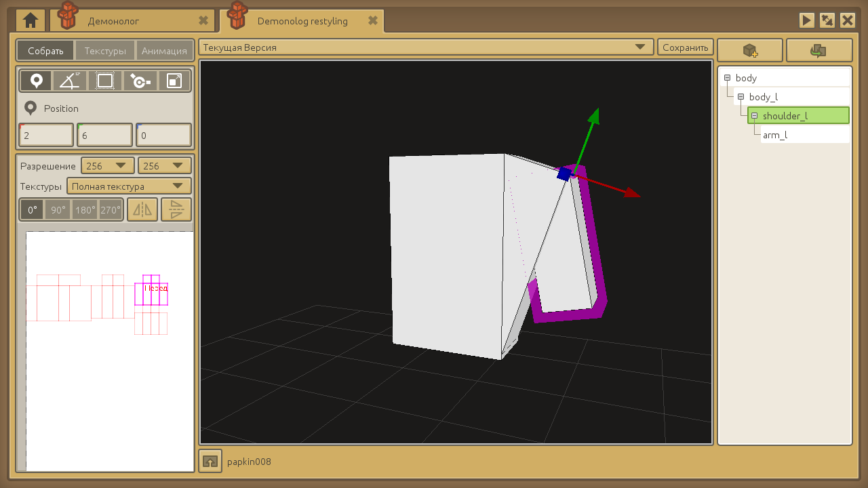Click the duplicate part button
Viewport: 868px width, 488px height.
[x=818, y=51]
